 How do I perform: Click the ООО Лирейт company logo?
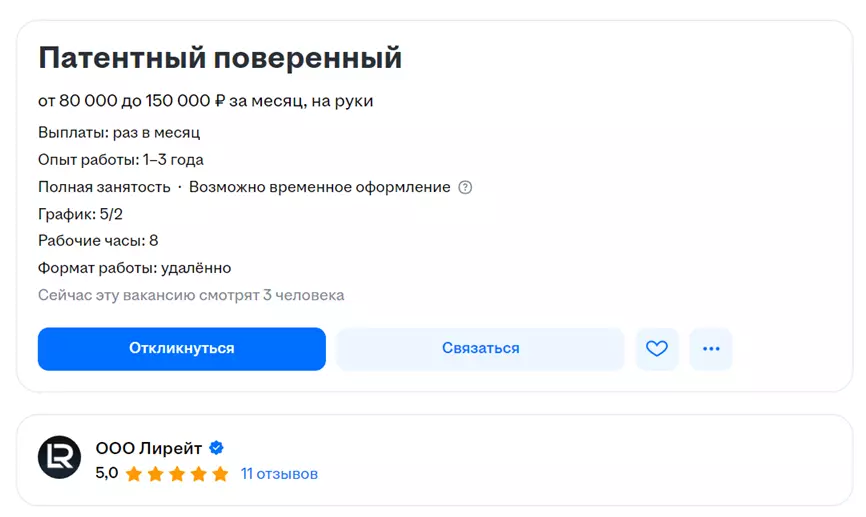click(x=59, y=458)
